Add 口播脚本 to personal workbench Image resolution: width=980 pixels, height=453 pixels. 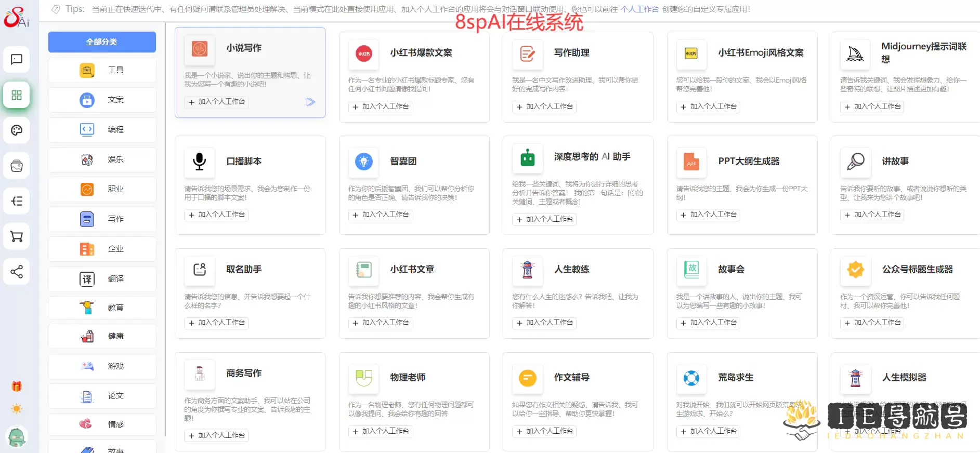tap(217, 215)
